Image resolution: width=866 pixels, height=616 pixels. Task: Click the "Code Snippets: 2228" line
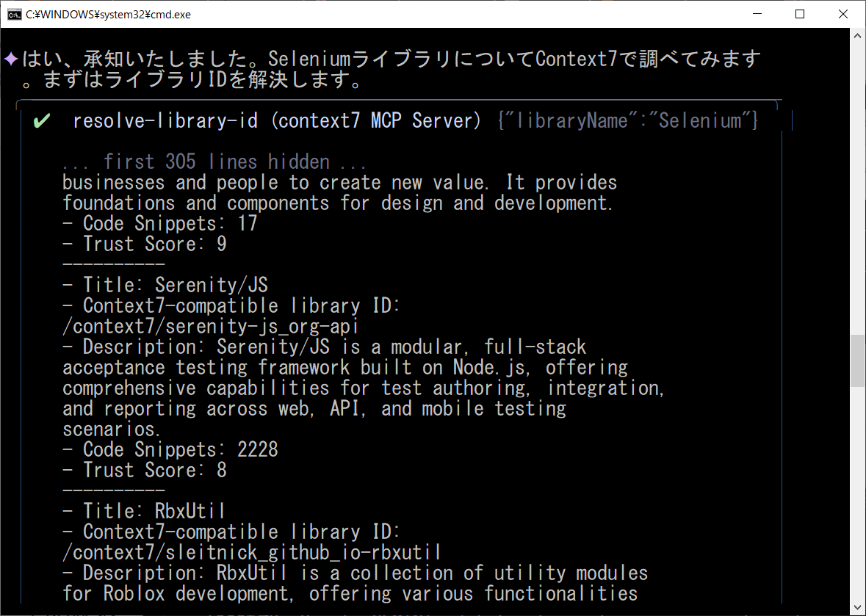pyautogui.click(x=180, y=449)
